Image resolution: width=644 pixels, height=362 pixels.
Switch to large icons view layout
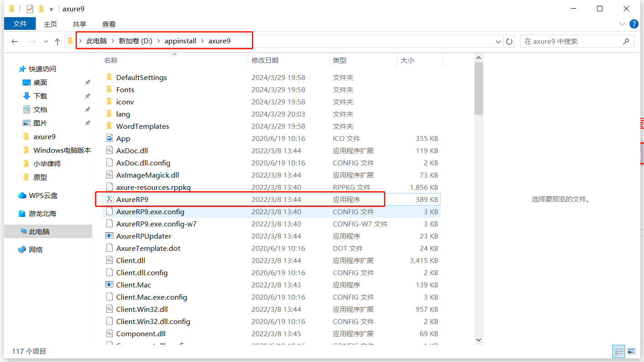pos(631,351)
